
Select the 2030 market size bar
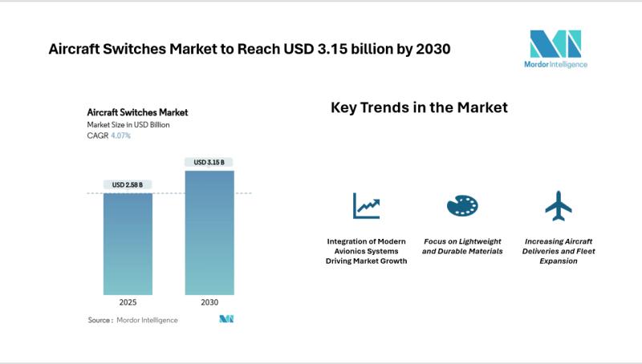[209, 232]
